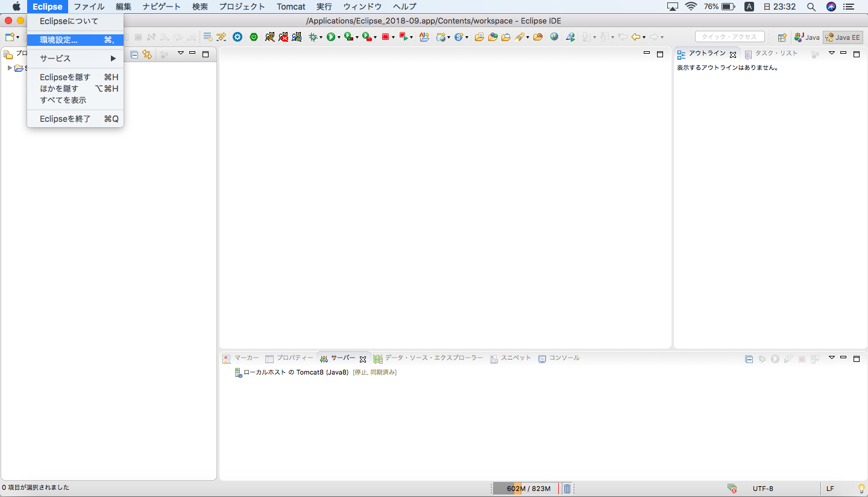Open the Outline view menu triangle
Viewport: 868px width, 497px height.
click(831, 53)
